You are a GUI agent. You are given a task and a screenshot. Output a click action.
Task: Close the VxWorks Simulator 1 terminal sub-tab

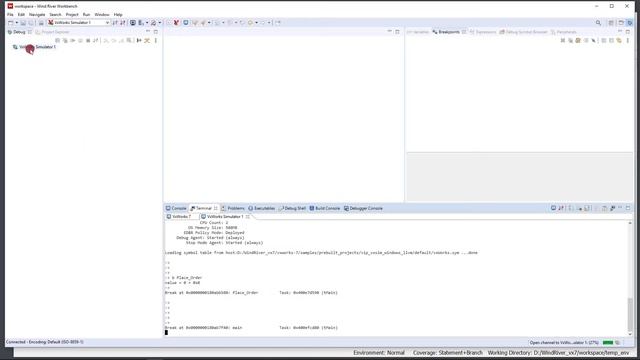click(x=247, y=217)
